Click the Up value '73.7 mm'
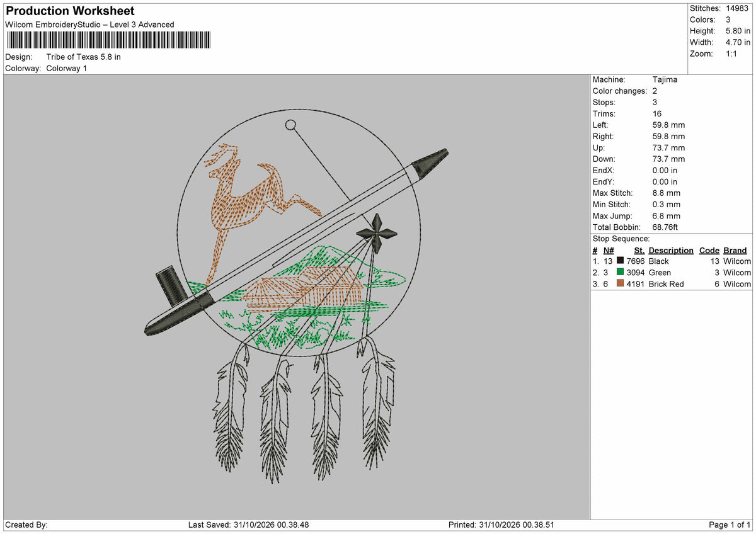 click(668, 147)
